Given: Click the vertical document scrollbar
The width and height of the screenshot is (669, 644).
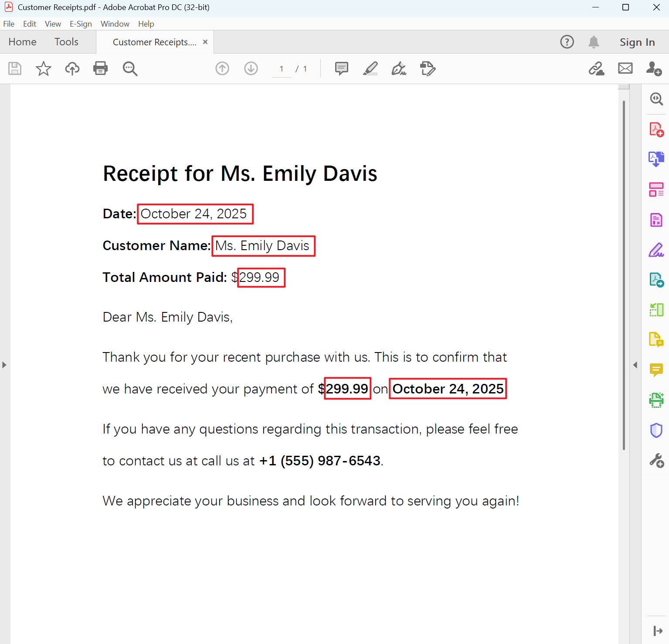Looking at the screenshot, I should 624,275.
